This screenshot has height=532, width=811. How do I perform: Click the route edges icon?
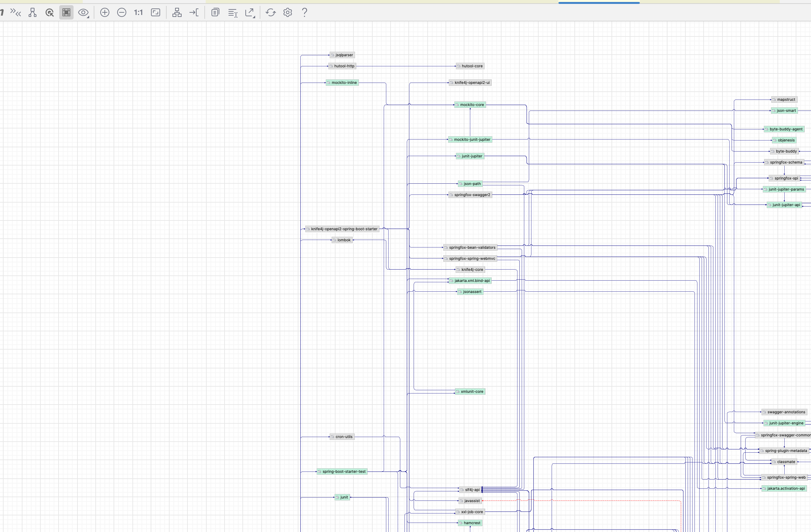(194, 13)
